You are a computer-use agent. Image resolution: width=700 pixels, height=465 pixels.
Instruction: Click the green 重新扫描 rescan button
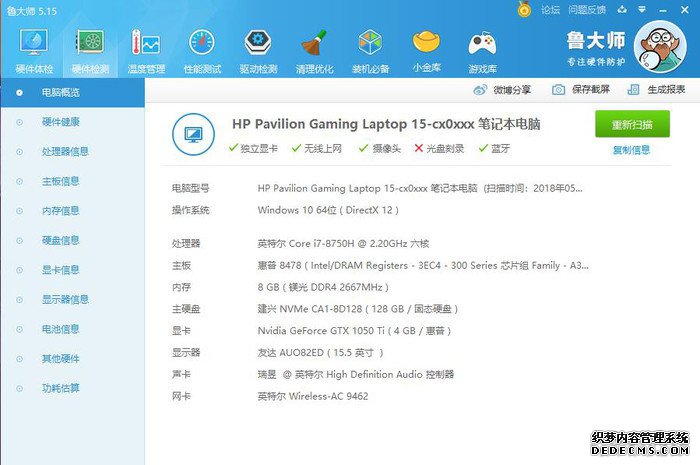point(632,124)
